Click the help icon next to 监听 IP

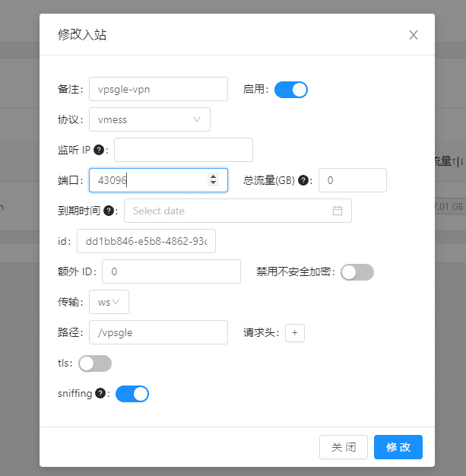pyautogui.click(x=100, y=150)
